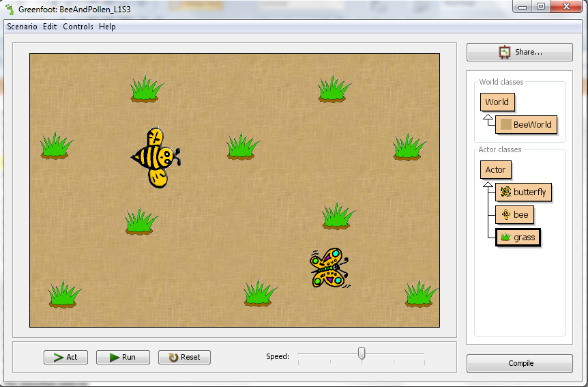Click the bee actor in the world
Screen dimensions: 588x387
coord(156,158)
